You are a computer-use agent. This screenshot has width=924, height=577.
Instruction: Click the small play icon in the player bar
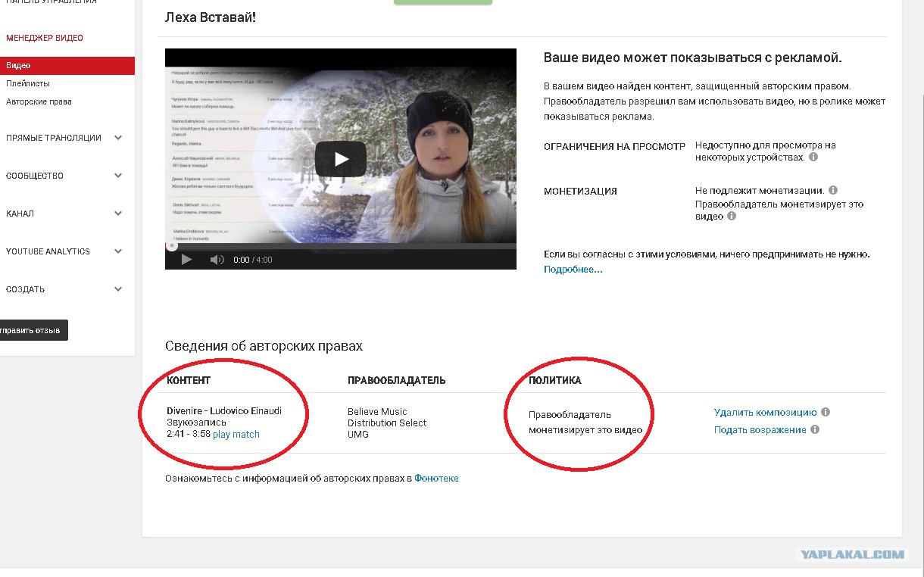[x=186, y=260]
